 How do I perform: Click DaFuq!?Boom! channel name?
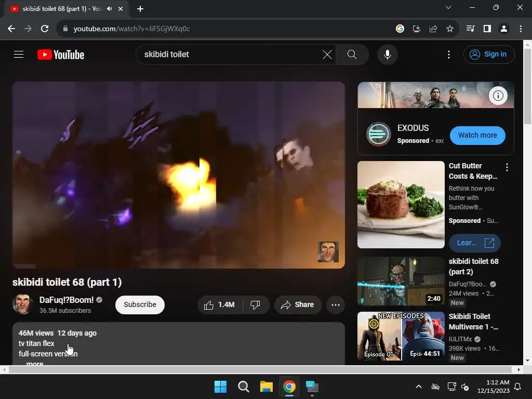click(66, 300)
